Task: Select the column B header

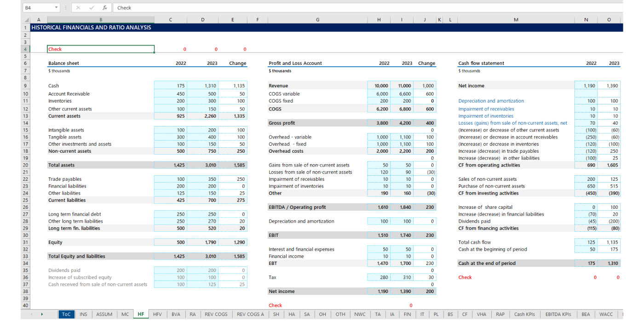Action: click(101, 19)
